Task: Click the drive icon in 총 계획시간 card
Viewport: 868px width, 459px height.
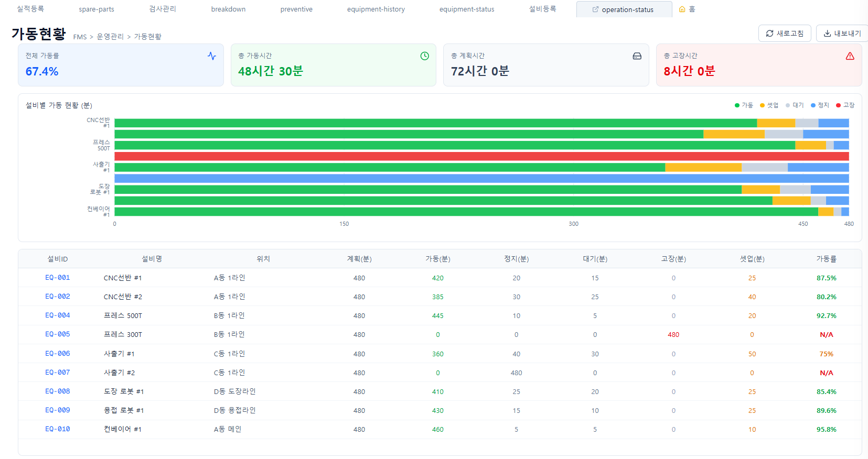Action: tap(637, 56)
